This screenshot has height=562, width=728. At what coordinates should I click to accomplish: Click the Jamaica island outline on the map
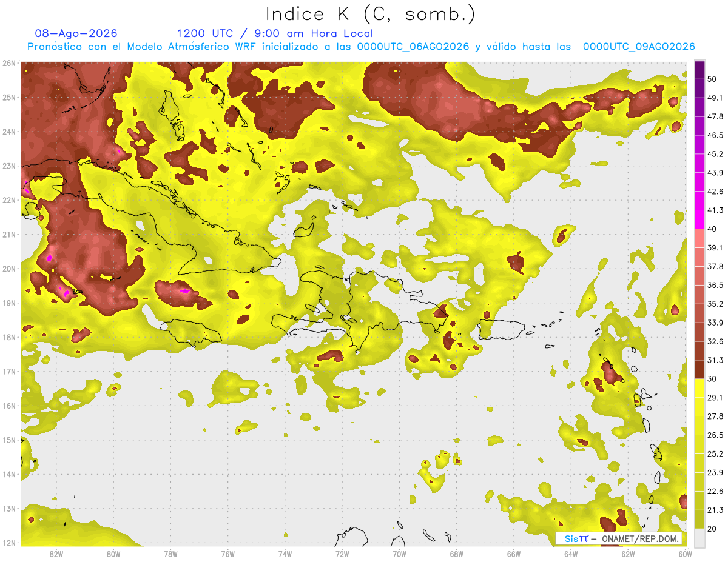[x=192, y=333]
